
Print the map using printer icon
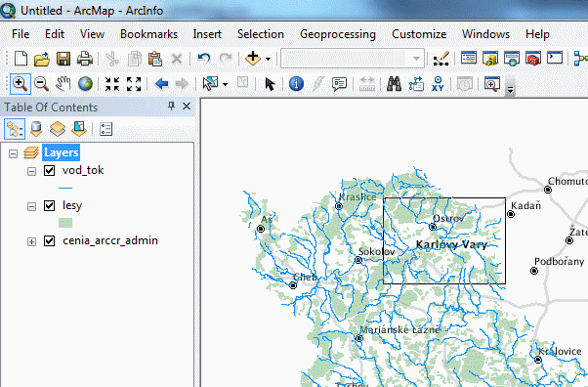tap(85, 59)
